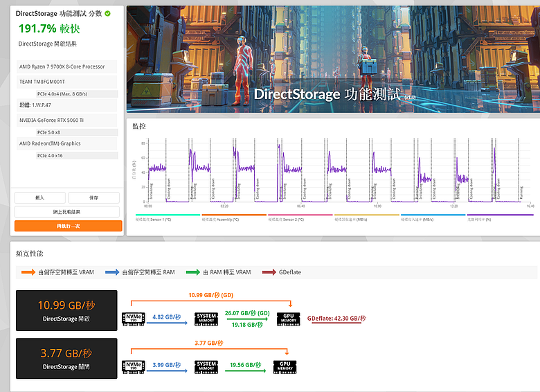Click the PCIe 4.0x4 (Max. 8 GB/s) entry
Screen dimensions: 540x392
pyautogui.click(x=77, y=93)
